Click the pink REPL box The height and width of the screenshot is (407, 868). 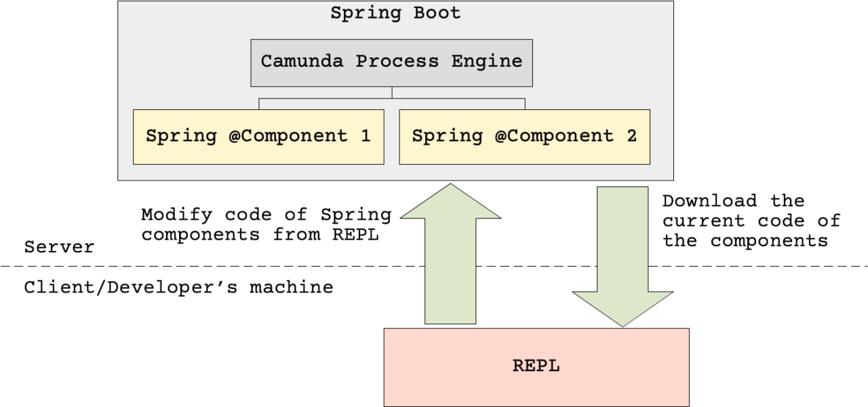coord(536,367)
